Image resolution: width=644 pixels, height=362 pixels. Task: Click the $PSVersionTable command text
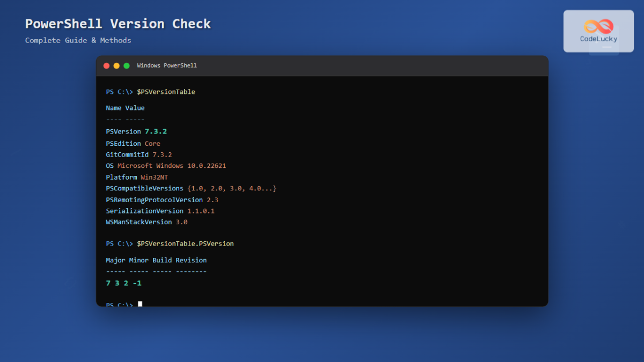pos(166,92)
